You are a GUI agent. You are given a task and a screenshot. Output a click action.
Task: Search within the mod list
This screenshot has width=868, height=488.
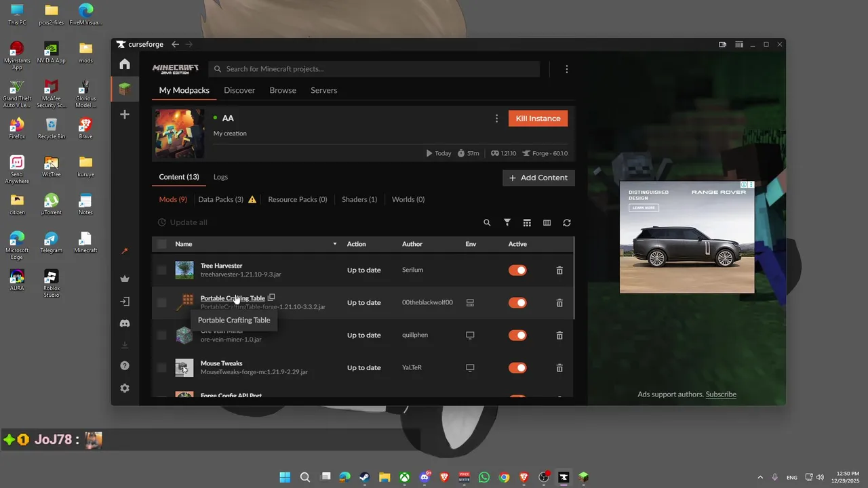487,222
